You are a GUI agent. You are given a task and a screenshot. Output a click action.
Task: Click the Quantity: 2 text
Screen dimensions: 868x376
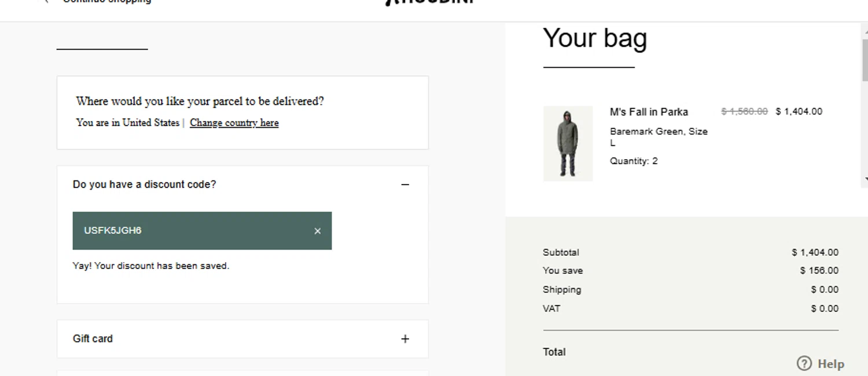(634, 161)
